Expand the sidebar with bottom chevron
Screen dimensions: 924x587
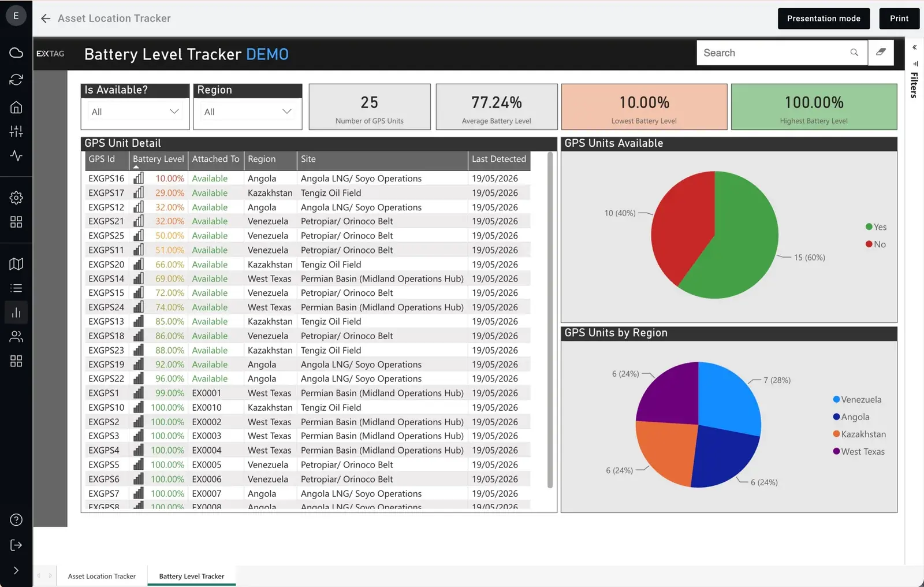(16, 570)
